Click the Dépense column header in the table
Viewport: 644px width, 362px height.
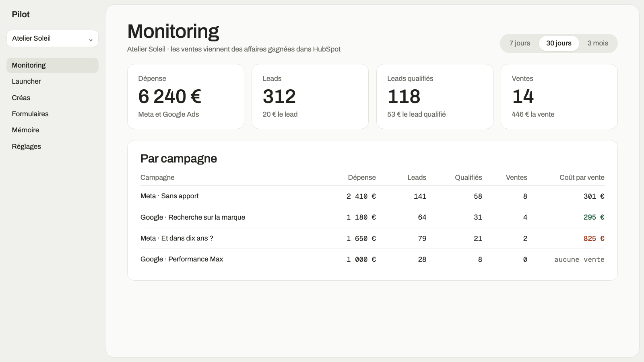tap(362, 177)
